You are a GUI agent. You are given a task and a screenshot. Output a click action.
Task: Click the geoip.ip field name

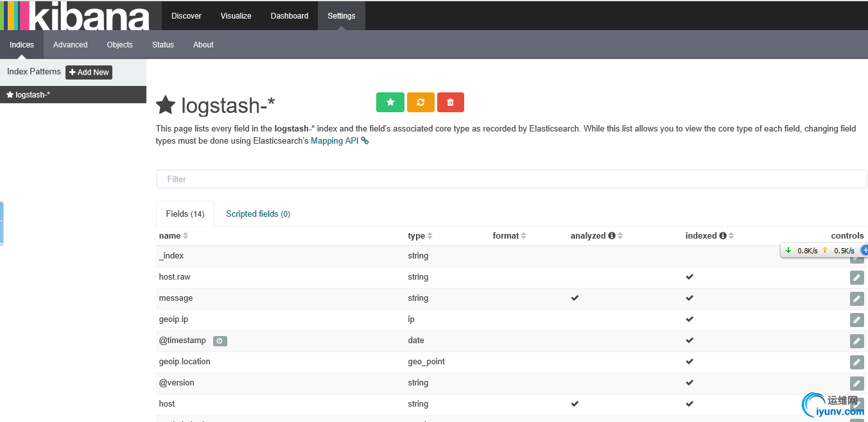click(x=173, y=319)
